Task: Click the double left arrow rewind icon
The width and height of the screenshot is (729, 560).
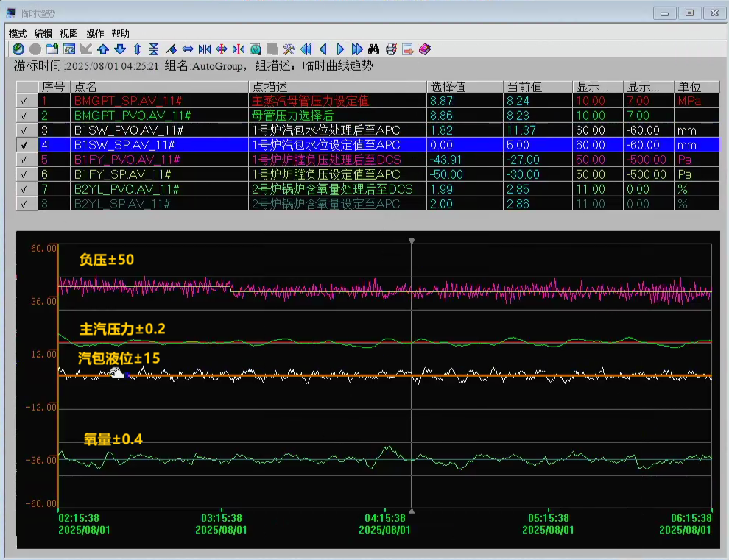Action: (x=306, y=49)
